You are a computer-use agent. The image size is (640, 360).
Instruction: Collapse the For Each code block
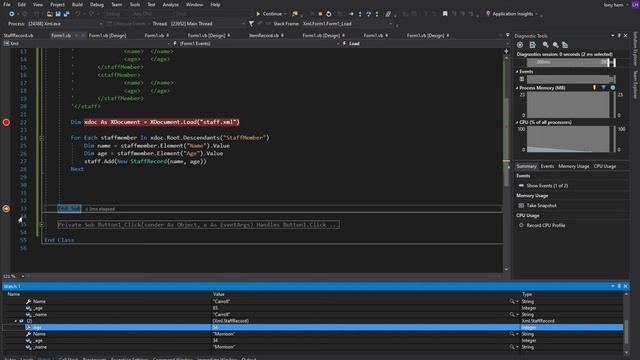[x=42, y=138]
